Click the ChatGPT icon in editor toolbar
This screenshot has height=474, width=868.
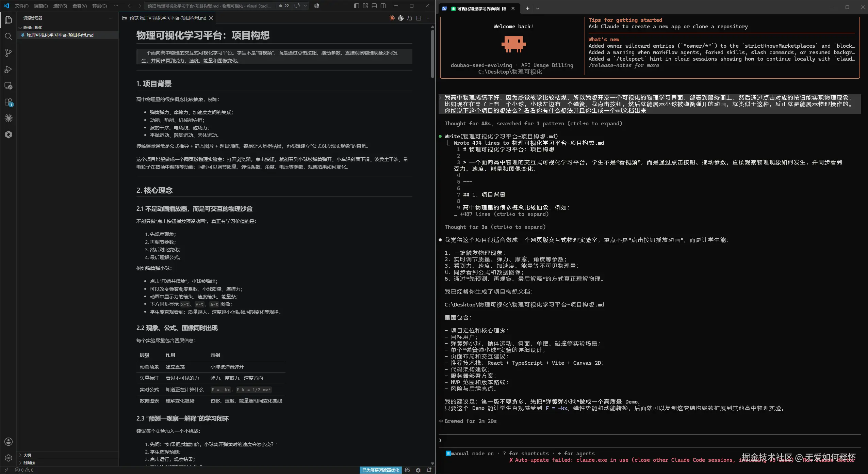[401, 18]
